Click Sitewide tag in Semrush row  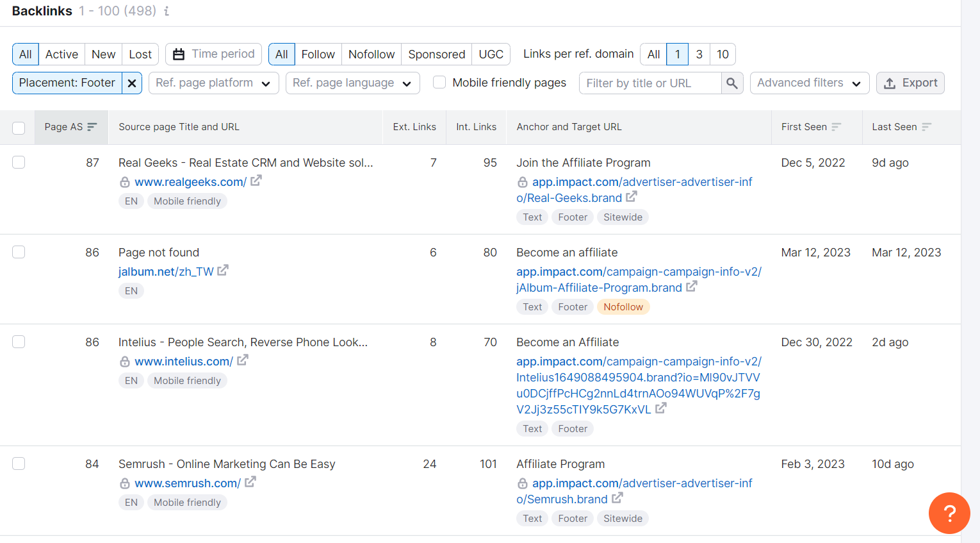(623, 519)
